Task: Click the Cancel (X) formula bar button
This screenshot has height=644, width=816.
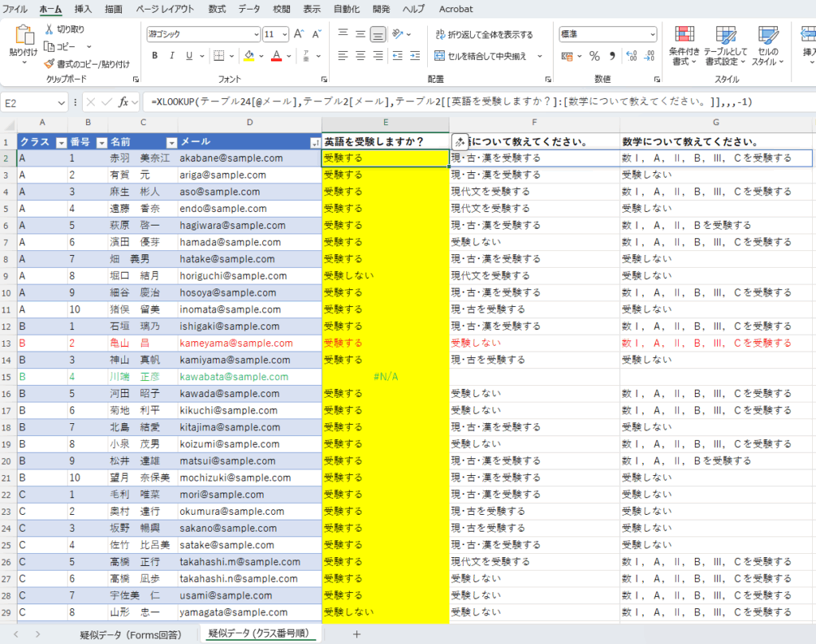Action: click(x=91, y=102)
